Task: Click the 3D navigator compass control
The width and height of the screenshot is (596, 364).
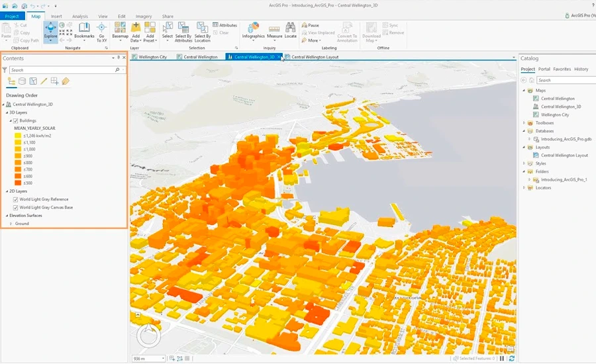Action: tap(148, 335)
